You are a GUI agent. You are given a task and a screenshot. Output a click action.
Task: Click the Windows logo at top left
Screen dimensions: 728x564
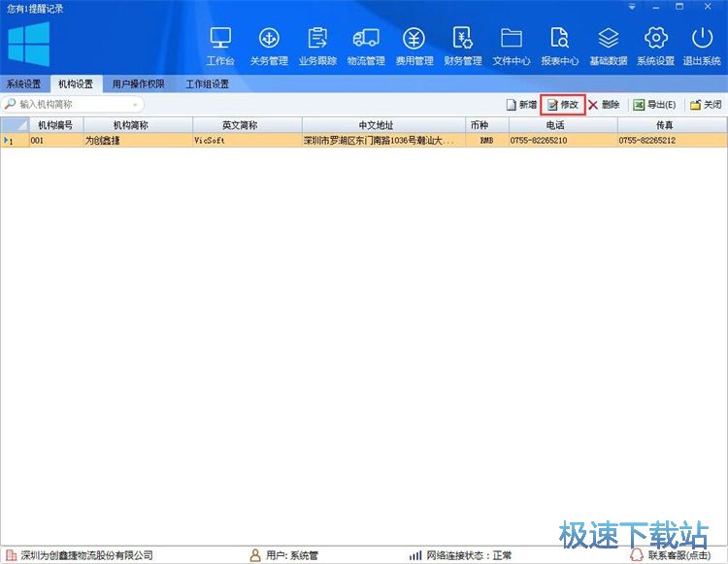tap(29, 44)
